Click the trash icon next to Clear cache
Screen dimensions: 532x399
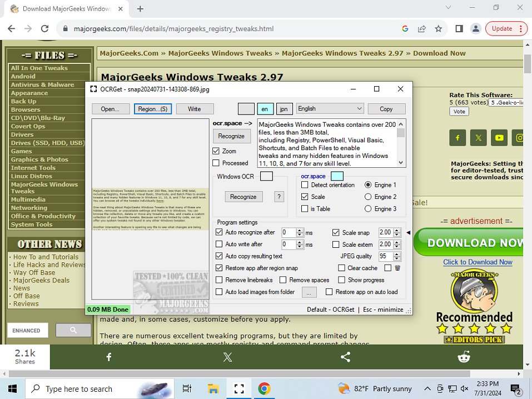click(397, 268)
